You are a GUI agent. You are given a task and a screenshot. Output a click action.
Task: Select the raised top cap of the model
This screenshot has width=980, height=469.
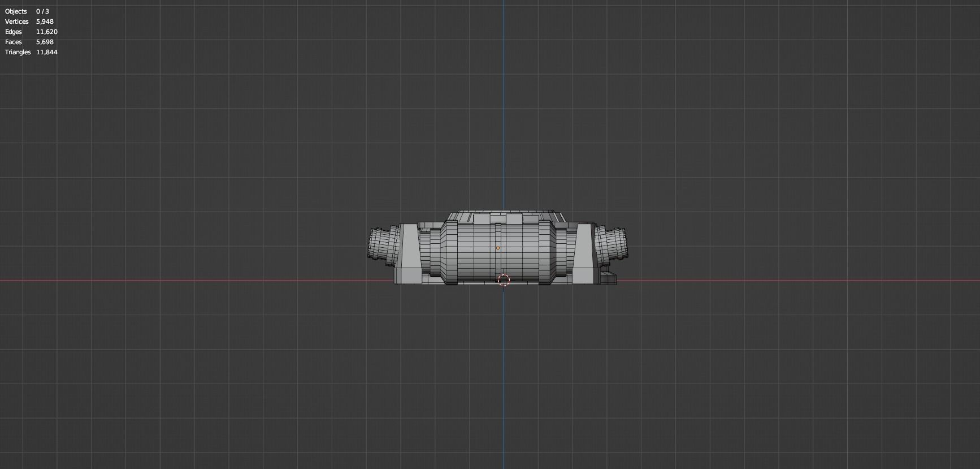(x=506, y=217)
